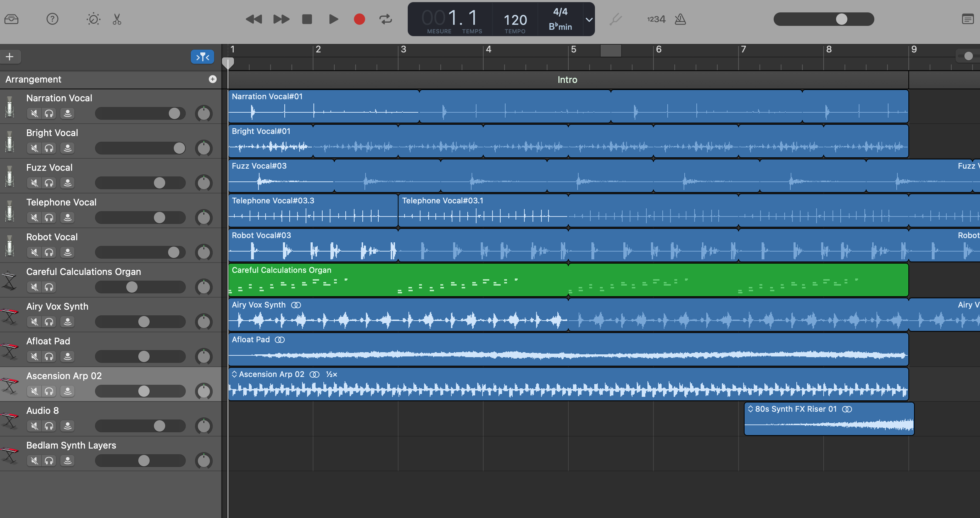980x518 pixels.
Task: Start playback with Play button
Action: tap(333, 19)
